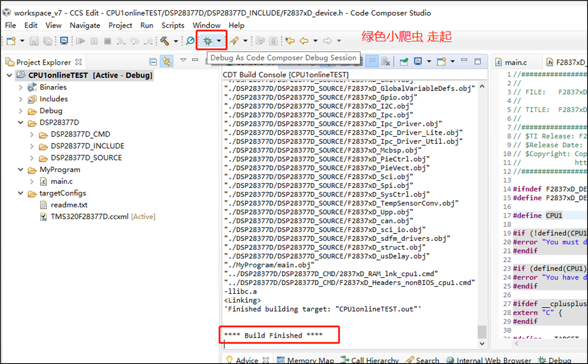This screenshot has width=588, height=364.
Task: Expand the DSP28377D_SOURCE folder
Action: click(31, 158)
